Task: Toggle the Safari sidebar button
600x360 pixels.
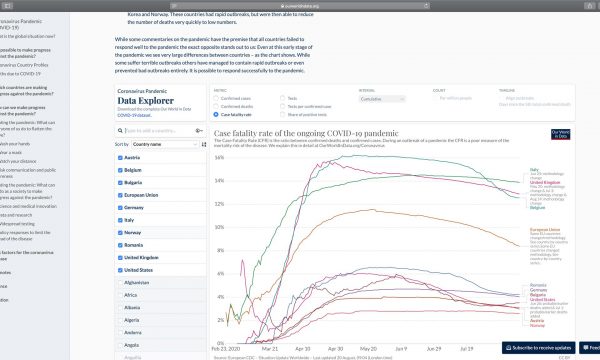Action: (x=7, y=5)
